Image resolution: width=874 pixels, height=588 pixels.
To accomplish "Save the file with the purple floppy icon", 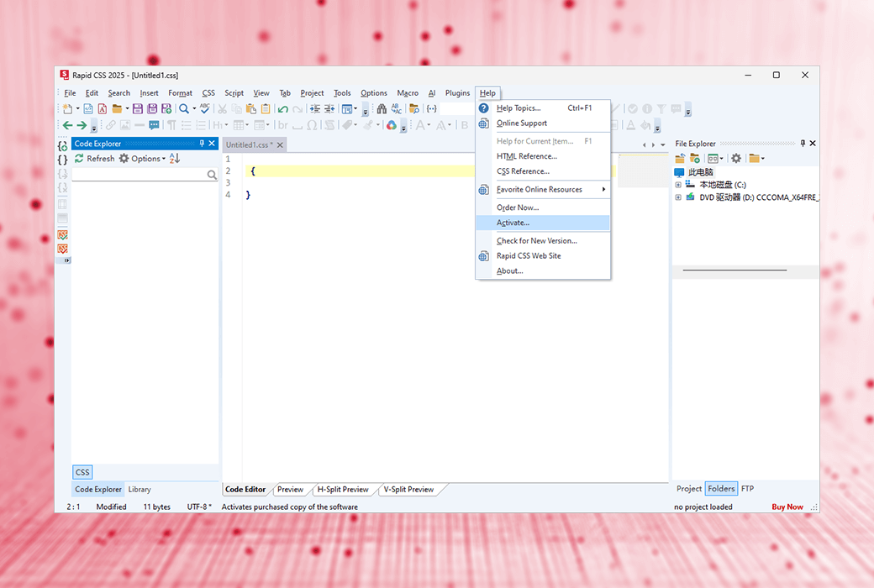I will pos(138,108).
